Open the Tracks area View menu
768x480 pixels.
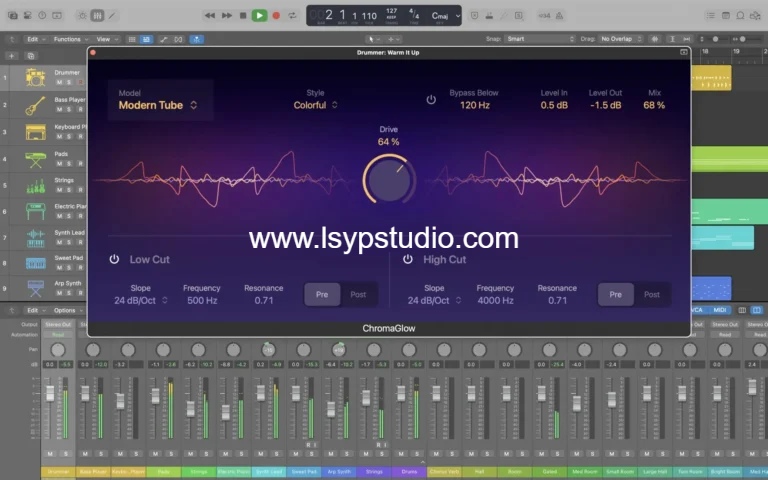(107, 39)
